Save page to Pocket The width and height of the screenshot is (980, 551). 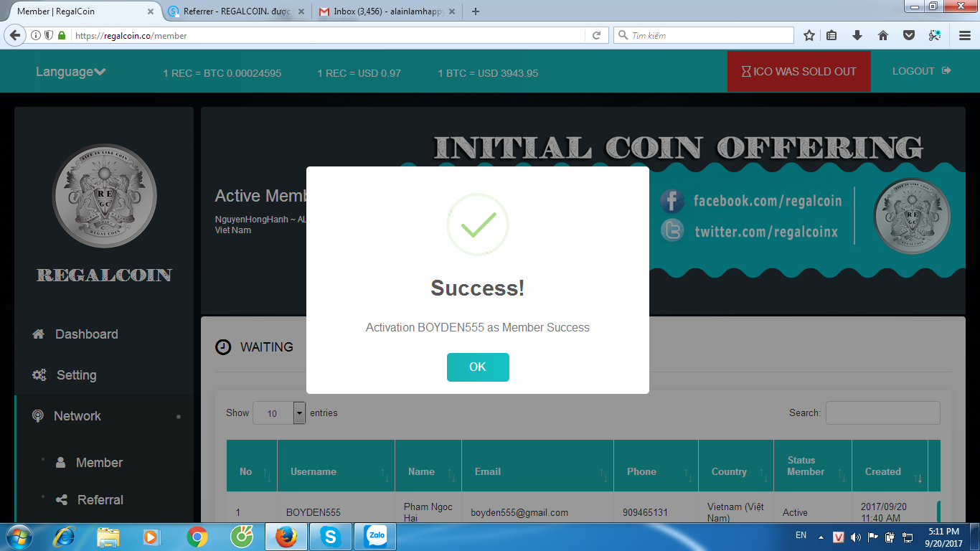[908, 35]
